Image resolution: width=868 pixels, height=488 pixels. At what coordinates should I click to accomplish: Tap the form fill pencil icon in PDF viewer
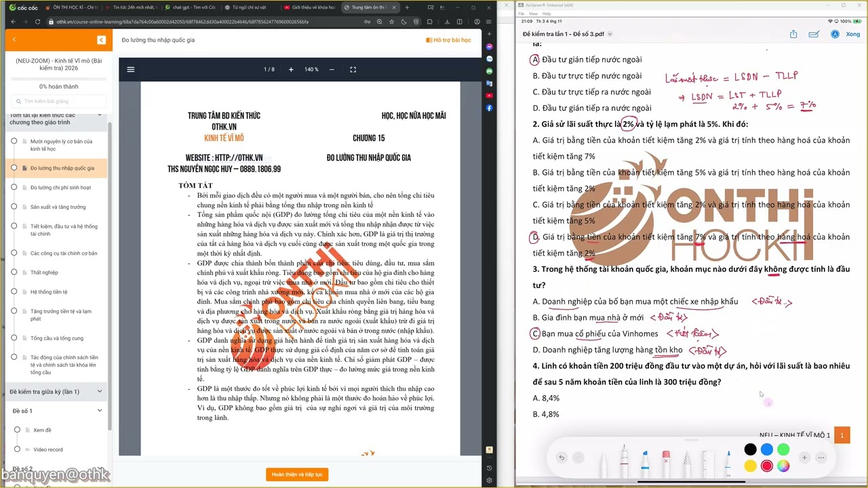tap(815, 34)
